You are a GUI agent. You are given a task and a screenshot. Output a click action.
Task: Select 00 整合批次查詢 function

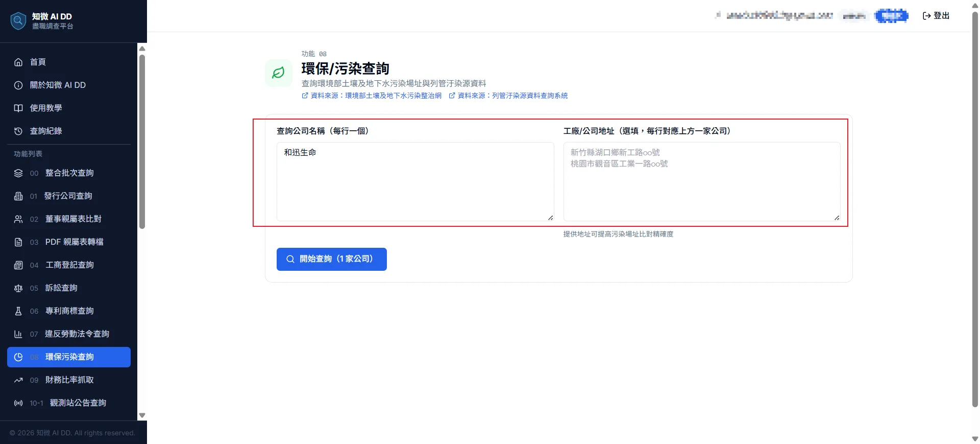[69, 173]
